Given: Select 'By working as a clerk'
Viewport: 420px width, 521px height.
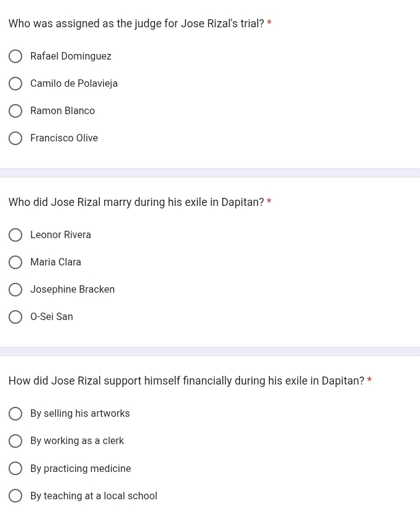Looking at the screenshot, I should 16,441.
